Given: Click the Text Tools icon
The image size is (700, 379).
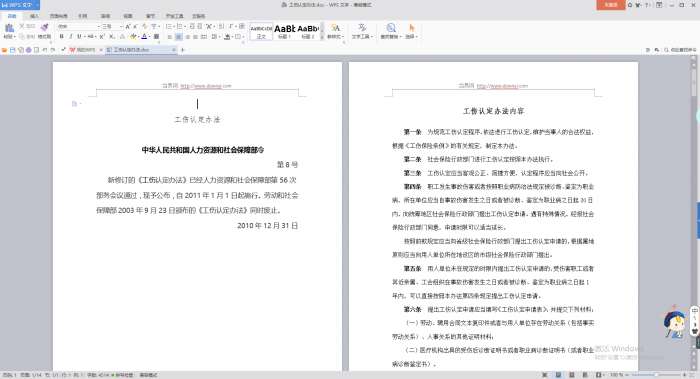Looking at the screenshot, I should 362,28.
